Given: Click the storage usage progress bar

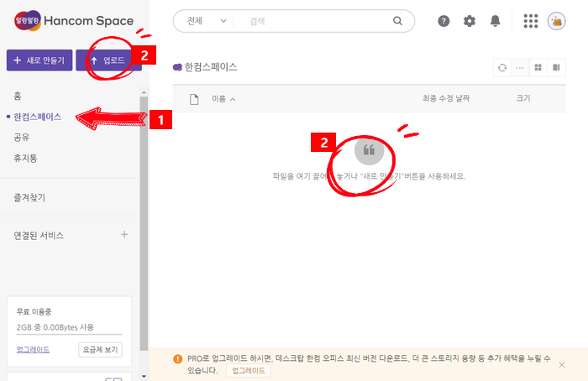Looking at the screenshot, I should pos(70,334).
